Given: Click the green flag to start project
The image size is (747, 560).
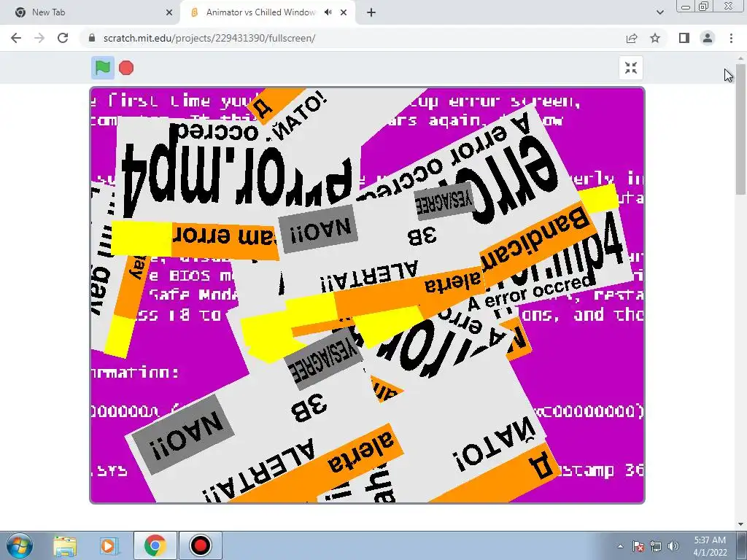Looking at the screenshot, I should click(x=102, y=68).
